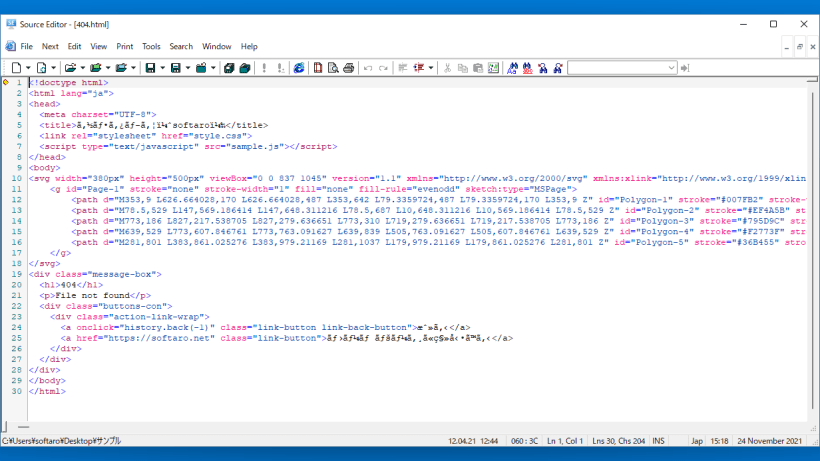Expand the blue folder dropdown arrow
Viewport: 820px width, 461px height.
click(133, 68)
